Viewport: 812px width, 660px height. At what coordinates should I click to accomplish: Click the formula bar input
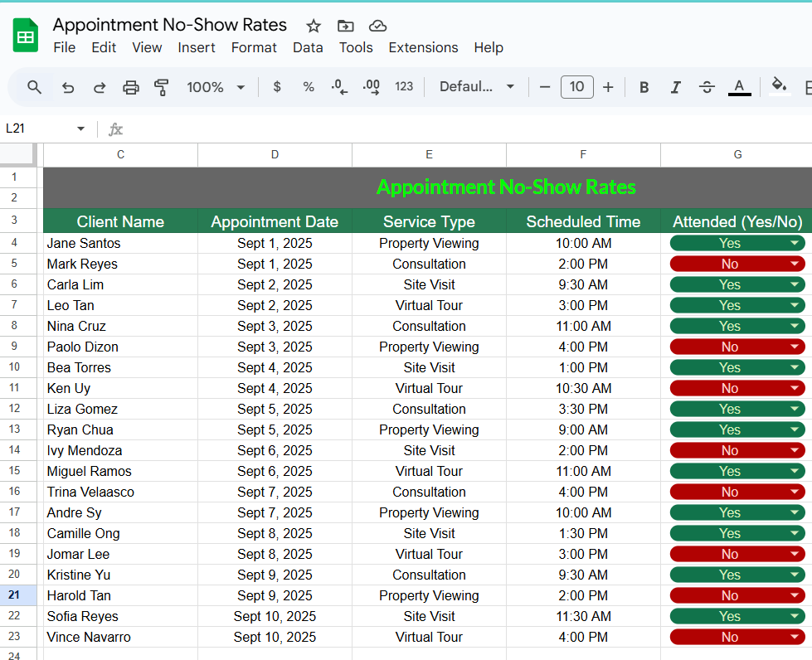(x=466, y=129)
